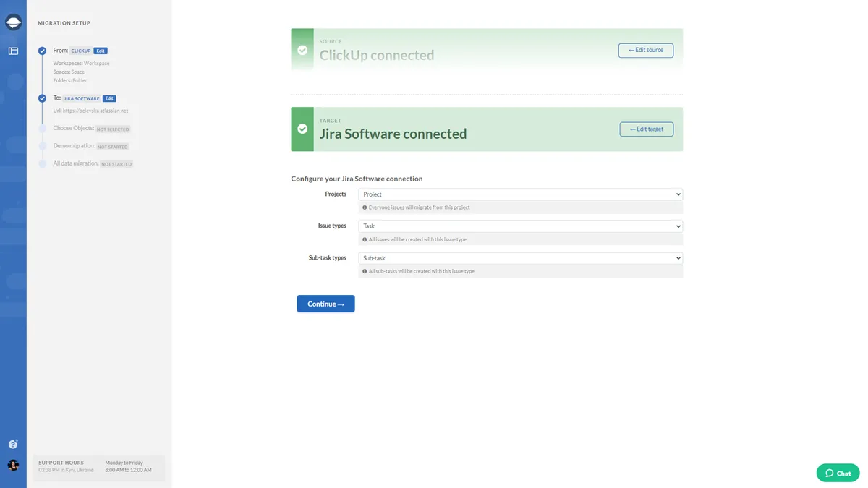Select the Choose Objects step label

point(73,129)
